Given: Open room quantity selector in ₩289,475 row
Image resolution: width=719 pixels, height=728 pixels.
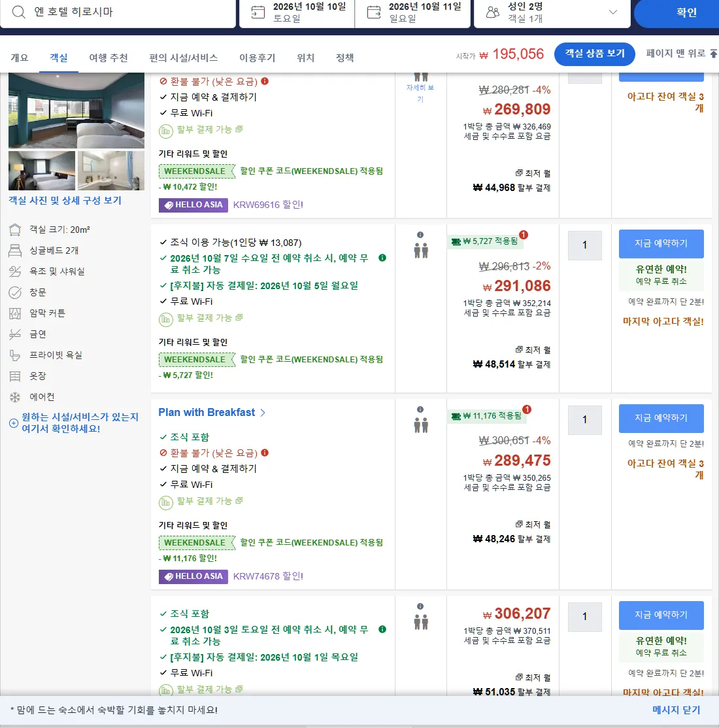Looking at the screenshot, I should point(584,419).
